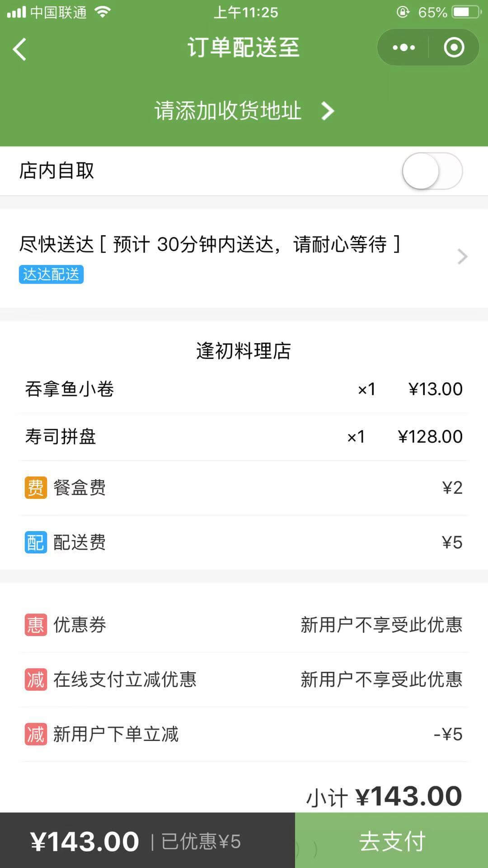Viewport: 488px width, 868px height.
Task: Tap the 逢初料理店 store name
Action: coord(244,351)
